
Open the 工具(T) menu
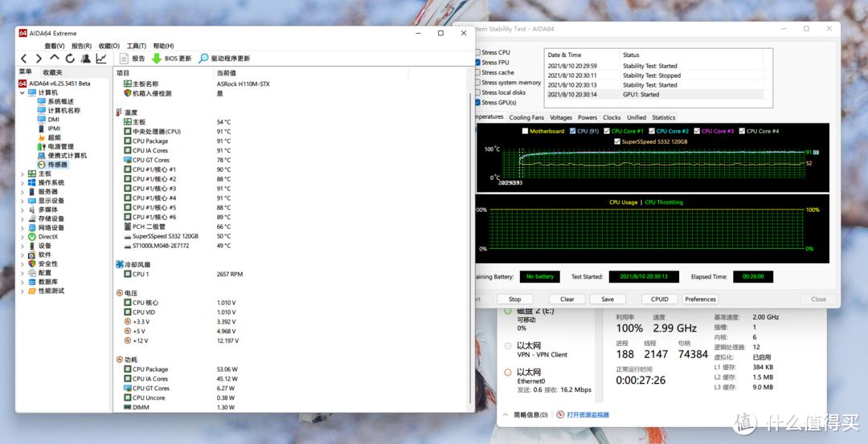(136, 46)
